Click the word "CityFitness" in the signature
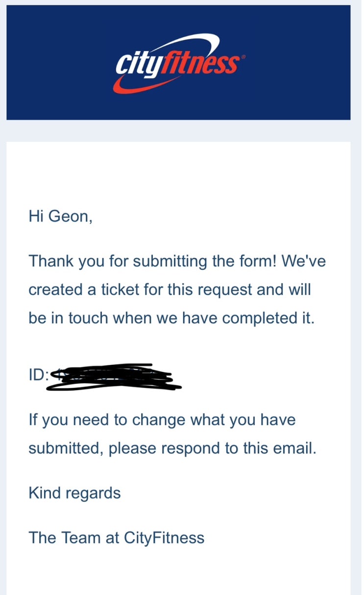 pyautogui.click(x=164, y=538)
